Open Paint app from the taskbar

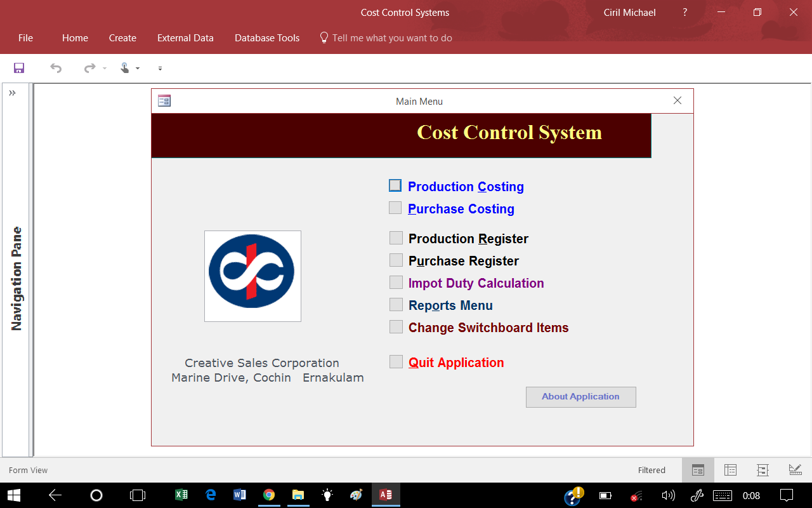357,495
